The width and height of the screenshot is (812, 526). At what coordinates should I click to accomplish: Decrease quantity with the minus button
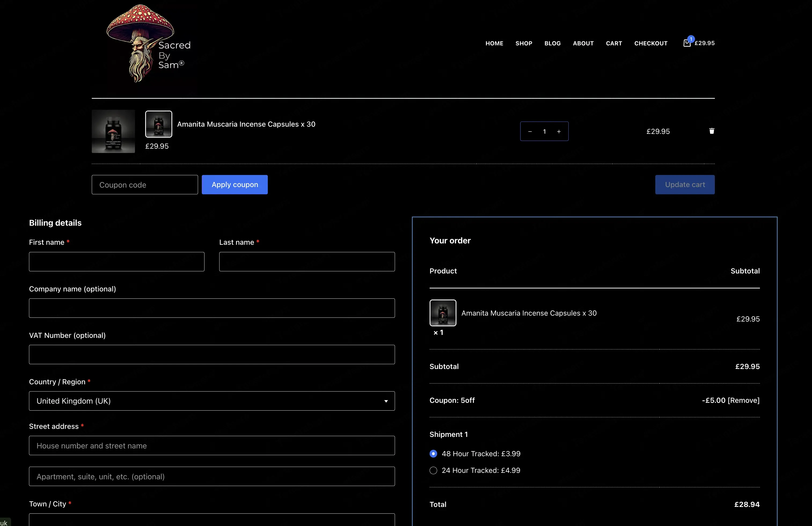530,131
